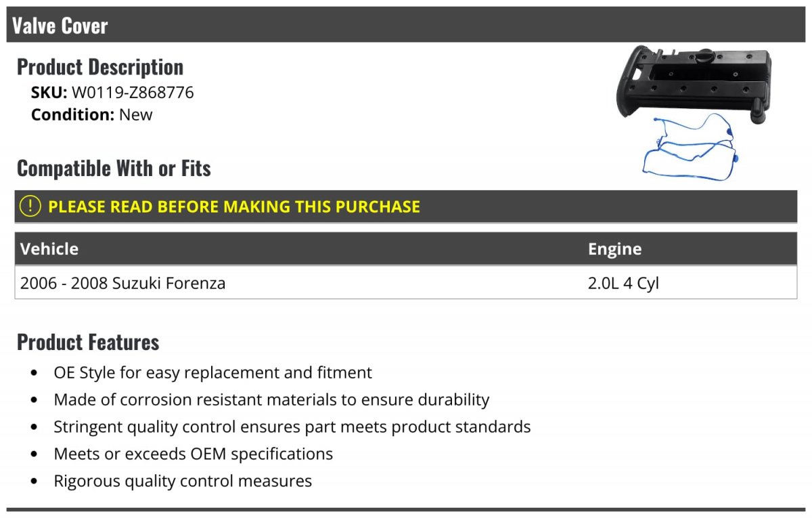Image resolution: width=812 pixels, height=518 pixels.
Task: Select the SKU number W0119-Z868776
Action: pyautogui.click(x=133, y=92)
